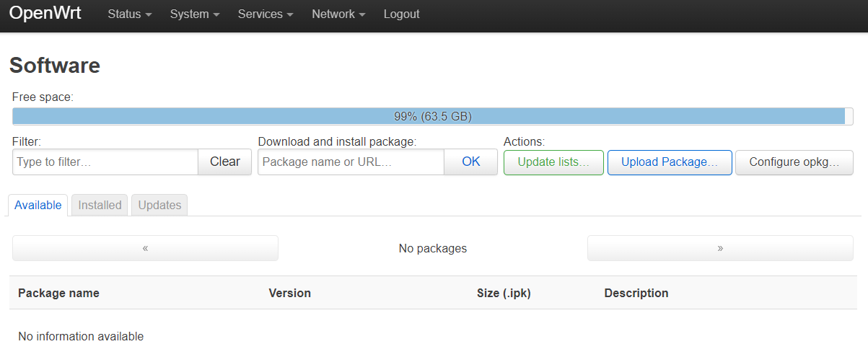Switch to the Installed tab
Screen dimensions: 868x357
point(100,205)
